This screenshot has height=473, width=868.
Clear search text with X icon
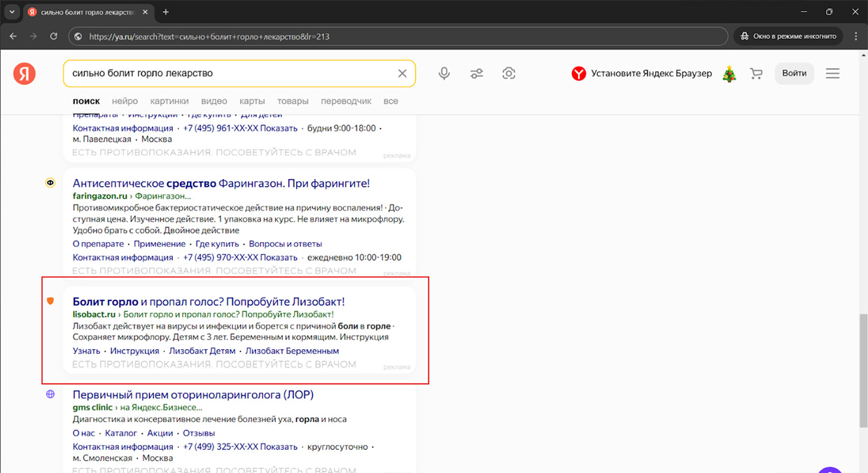402,73
